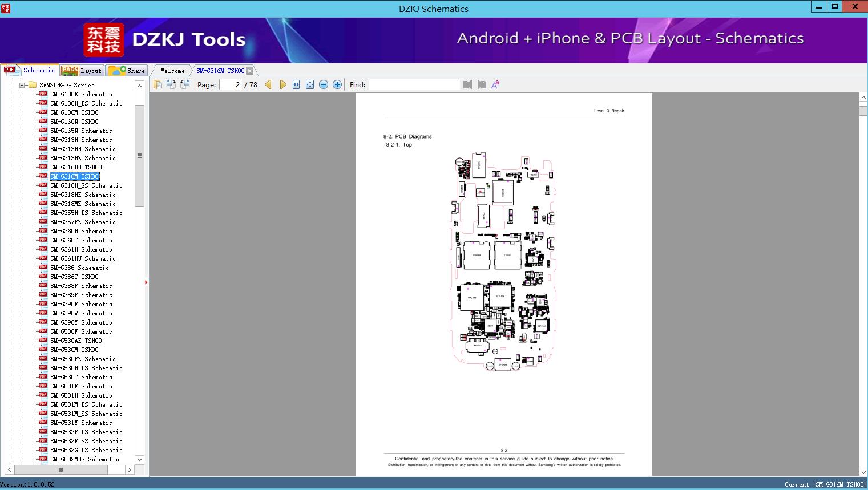Image resolution: width=868 pixels, height=490 pixels.
Task: Click tree panel scroll left arrow
Action: (x=9, y=470)
